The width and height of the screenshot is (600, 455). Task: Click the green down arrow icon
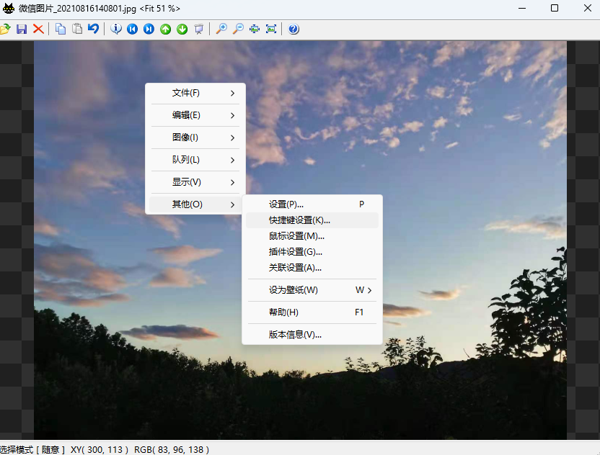pyautogui.click(x=182, y=29)
